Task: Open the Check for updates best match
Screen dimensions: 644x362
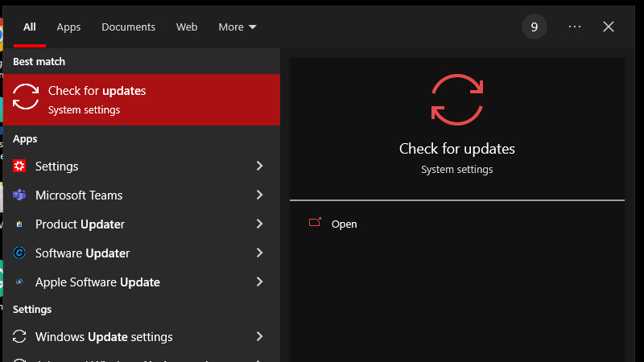Action: point(142,100)
